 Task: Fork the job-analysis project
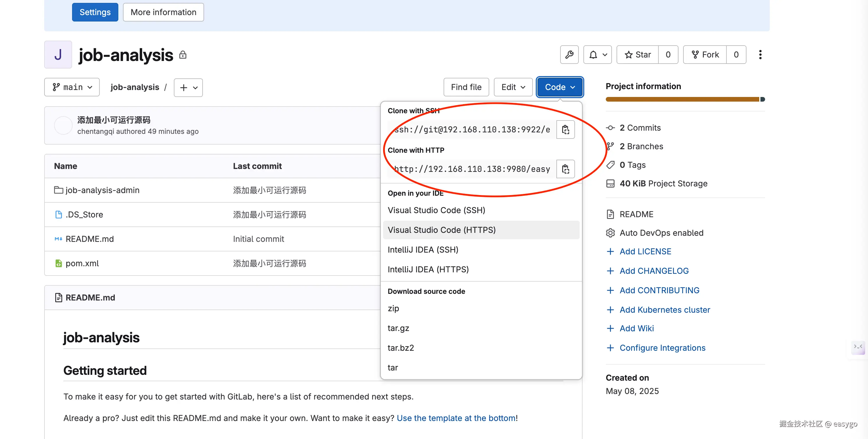(x=705, y=55)
